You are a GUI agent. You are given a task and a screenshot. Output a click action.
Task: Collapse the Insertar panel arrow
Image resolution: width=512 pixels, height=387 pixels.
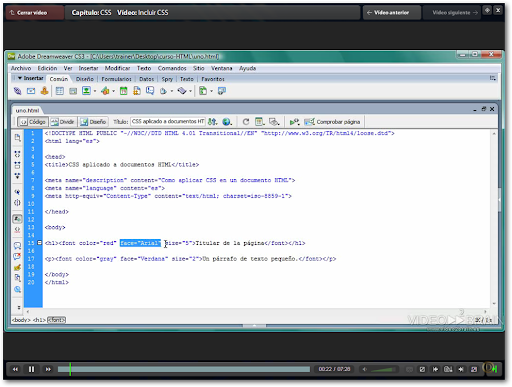pyautogui.click(x=20, y=78)
